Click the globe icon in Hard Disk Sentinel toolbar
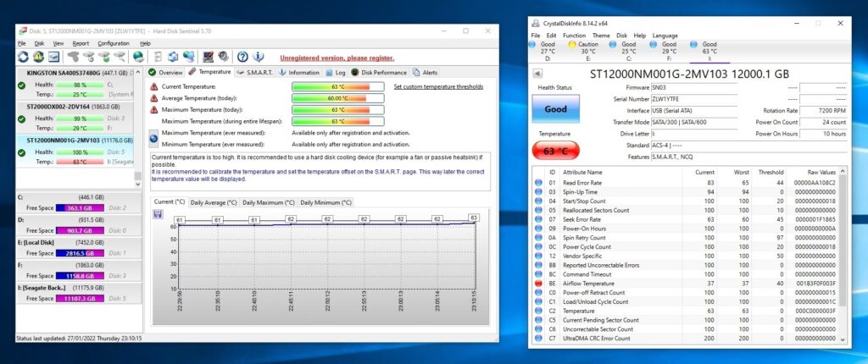This screenshot has height=364, width=868. (x=138, y=58)
